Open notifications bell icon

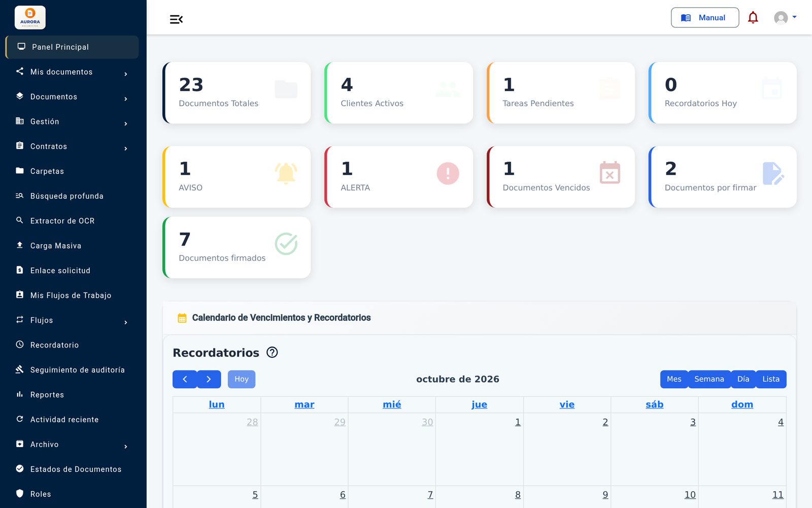pos(753,18)
